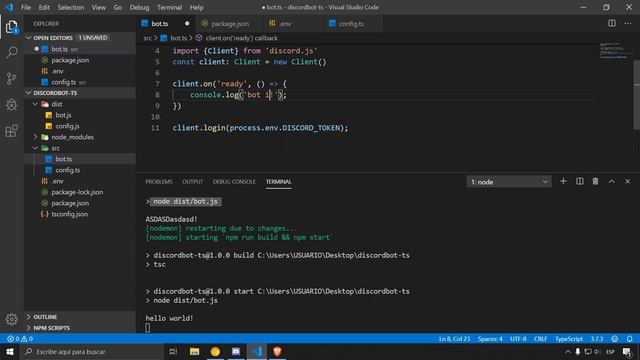
Task: Close the terminal panel
Action: point(627,181)
